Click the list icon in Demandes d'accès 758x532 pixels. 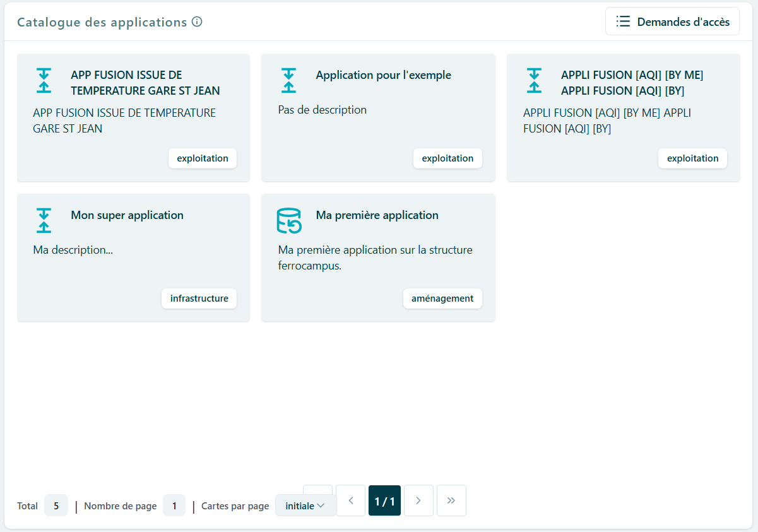click(623, 21)
